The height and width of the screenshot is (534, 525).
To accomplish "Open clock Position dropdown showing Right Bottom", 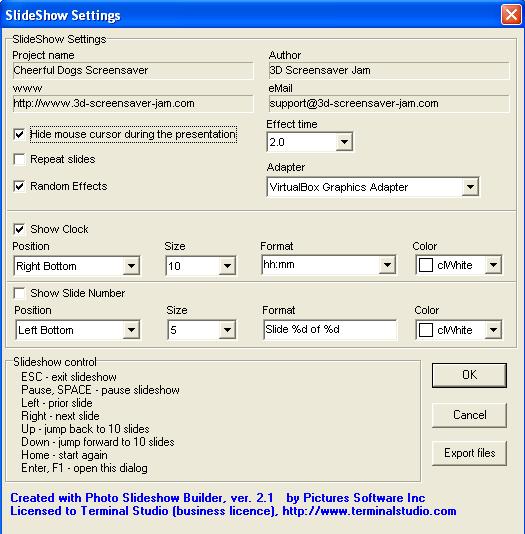I will tap(131, 266).
